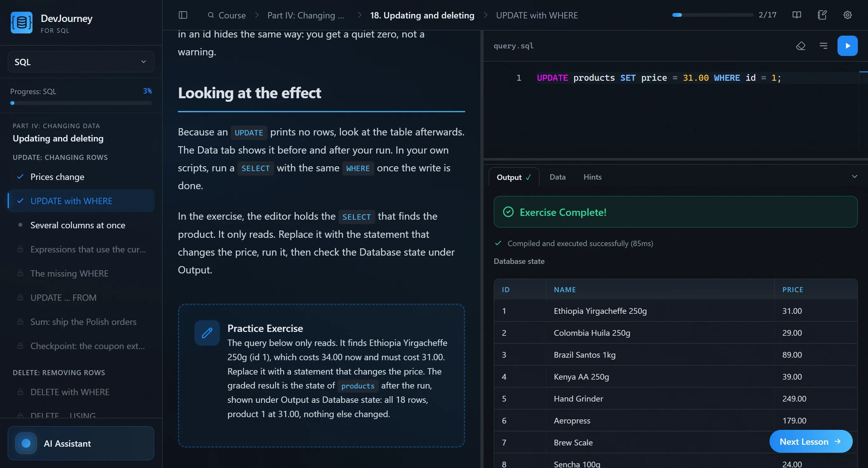The image size is (868, 468).
Task: Collapse the output panel chevron
Action: click(x=854, y=176)
